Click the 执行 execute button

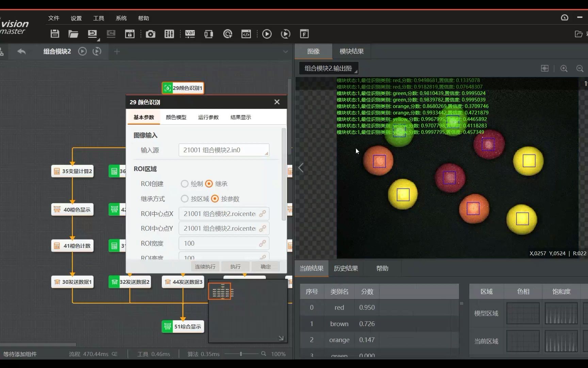pyautogui.click(x=235, y=266)
